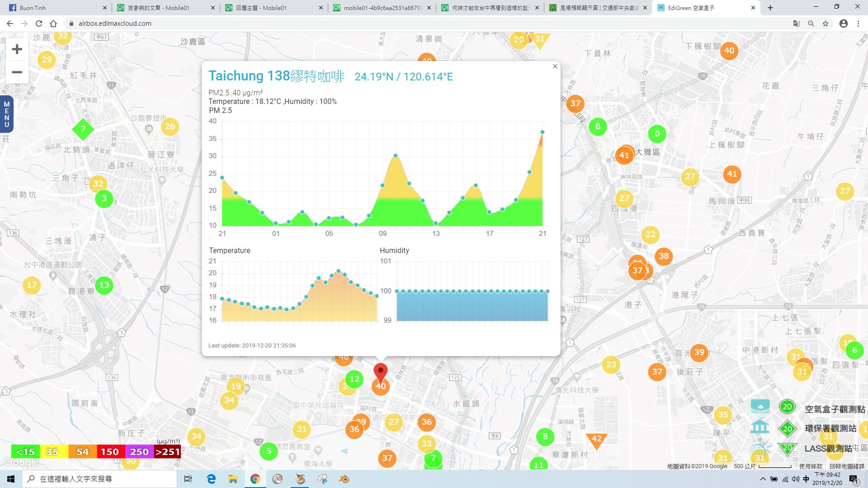
Task: Open a new browser tab
Action: click(x=770, y=8)
